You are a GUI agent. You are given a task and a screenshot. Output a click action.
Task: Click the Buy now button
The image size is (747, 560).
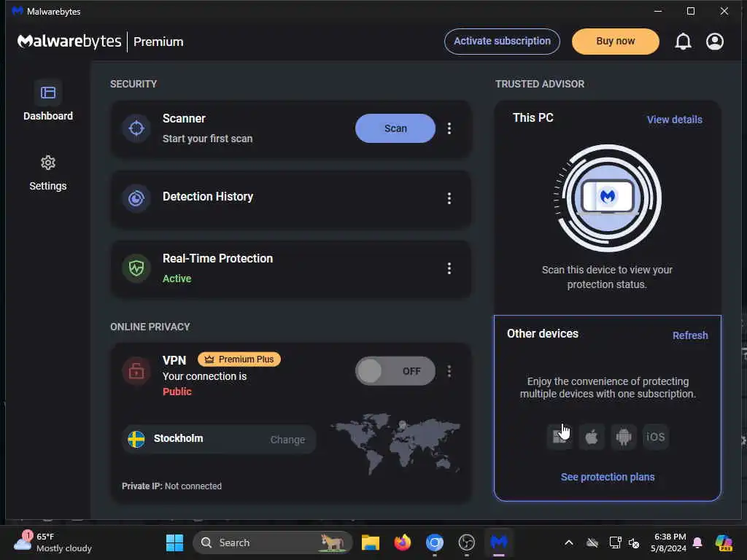615,42
